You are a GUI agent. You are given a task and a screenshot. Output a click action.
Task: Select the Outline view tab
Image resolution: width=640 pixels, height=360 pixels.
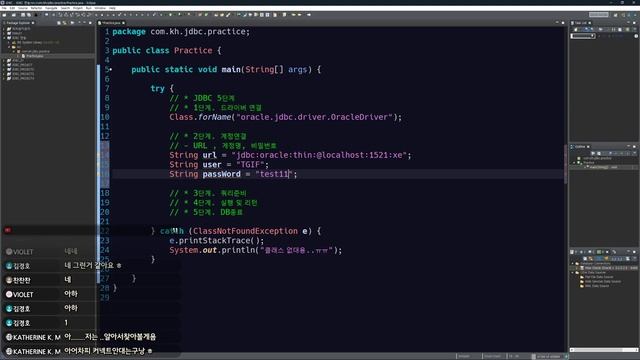(580, 147)
